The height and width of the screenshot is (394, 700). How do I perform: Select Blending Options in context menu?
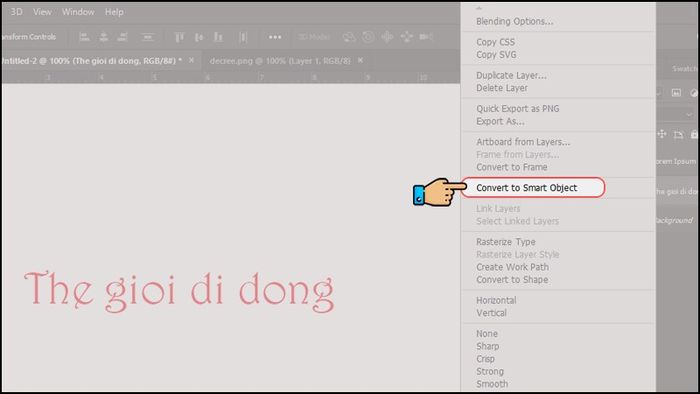[514, 21]
